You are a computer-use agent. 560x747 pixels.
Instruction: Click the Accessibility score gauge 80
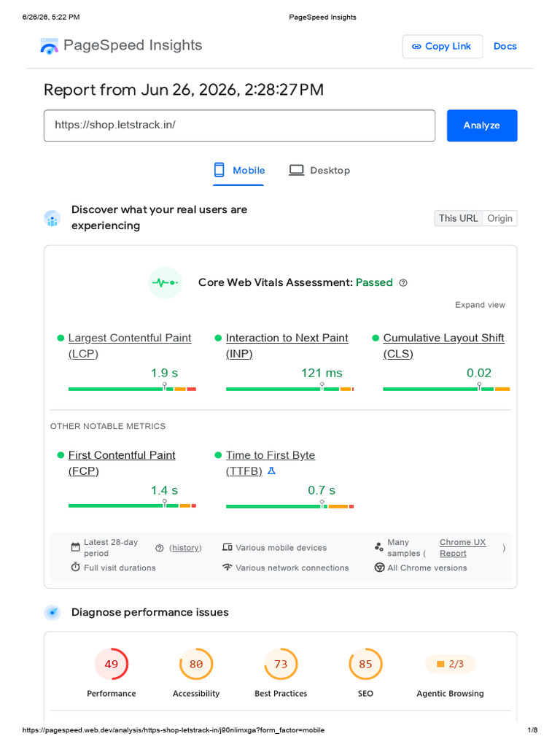tap(196, 664)
